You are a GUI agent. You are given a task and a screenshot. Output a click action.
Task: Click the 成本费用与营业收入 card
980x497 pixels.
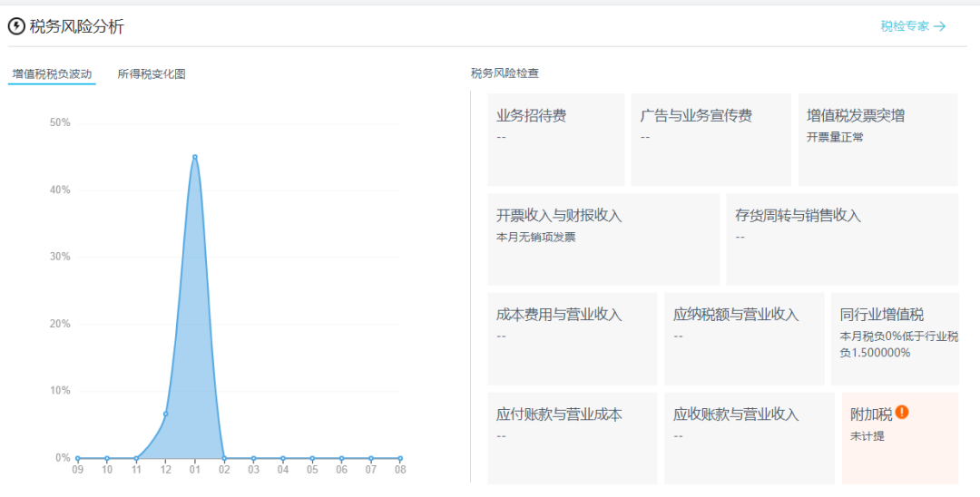[x=572, y=338]
